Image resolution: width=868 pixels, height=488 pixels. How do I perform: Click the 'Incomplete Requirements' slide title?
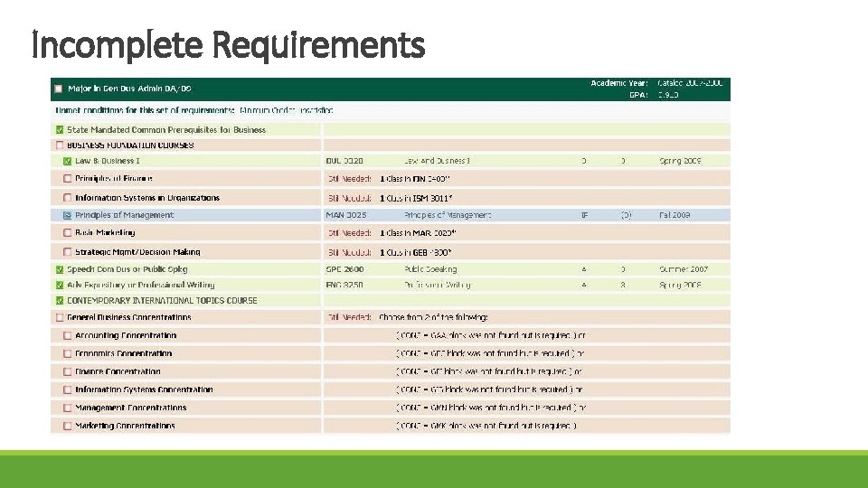(x=228, y=45)
